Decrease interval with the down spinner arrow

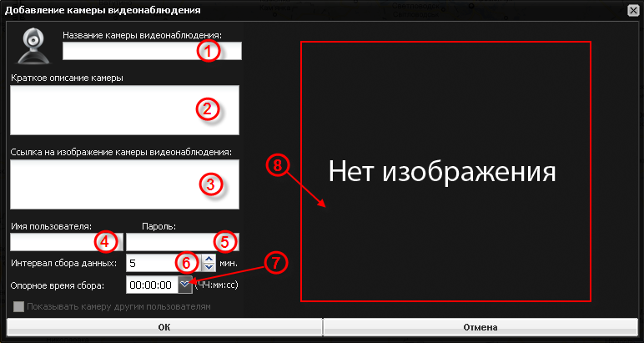coord(209,267)
